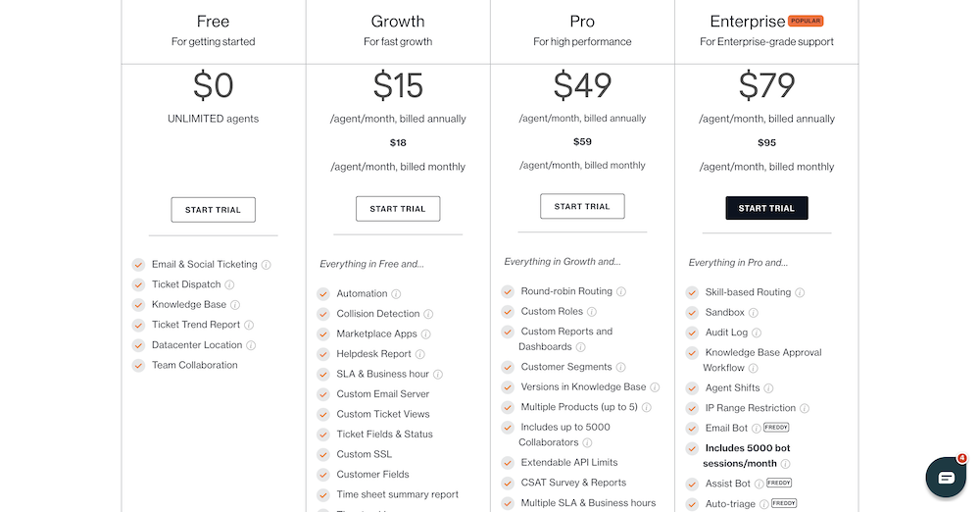The height and width of the screenshot is (512, 980).
Task: Click checkmark beside Knowledge Base feature
Action: pyautogui.click(x=138, y=305)
